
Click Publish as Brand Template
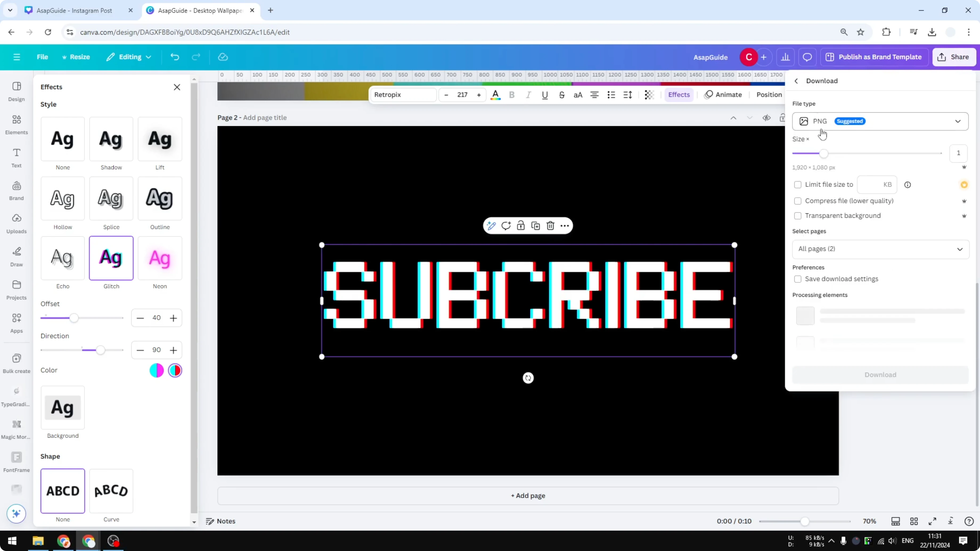point(873,57)
